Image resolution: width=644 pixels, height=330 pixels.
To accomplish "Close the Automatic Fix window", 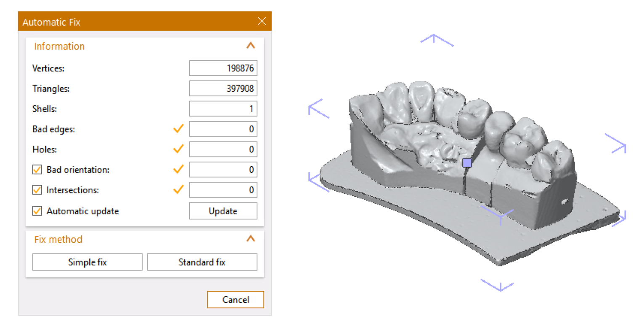I will coord(262,21).
